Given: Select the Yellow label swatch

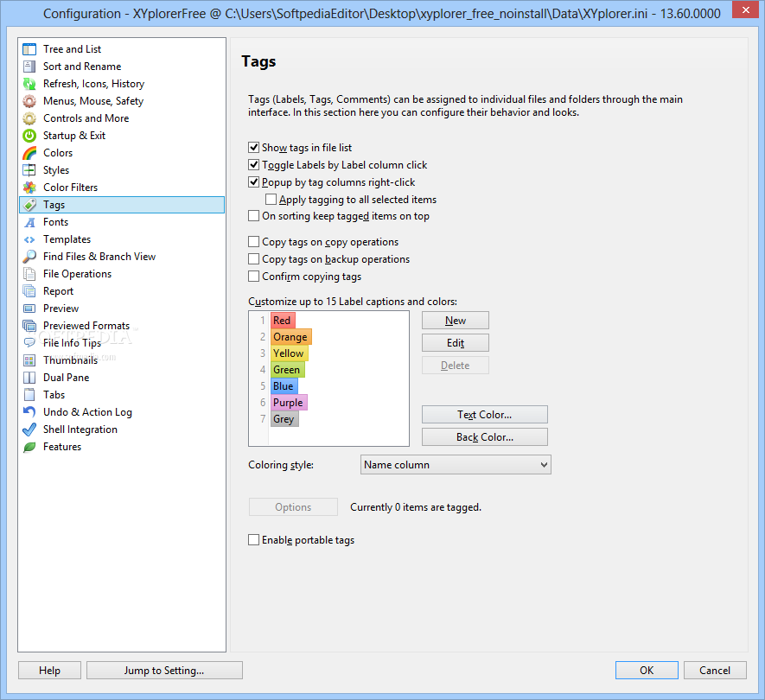Looking at the screenshot, I should point(290,353).
